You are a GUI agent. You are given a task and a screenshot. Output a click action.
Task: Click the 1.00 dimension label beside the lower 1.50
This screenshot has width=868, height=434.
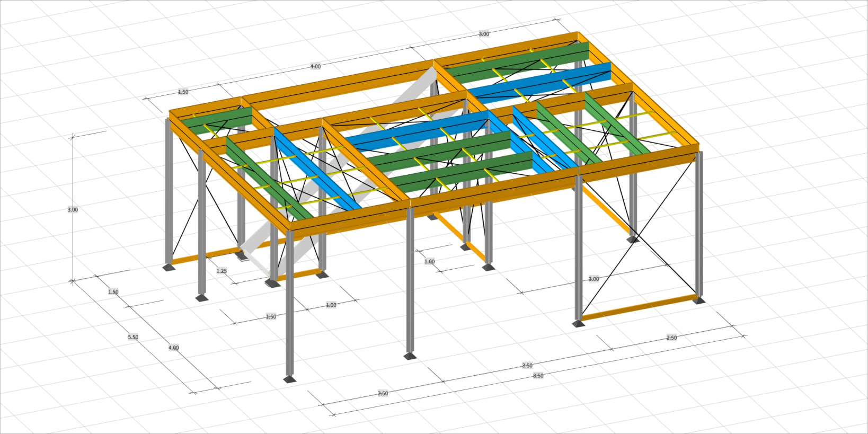[331, 305]
